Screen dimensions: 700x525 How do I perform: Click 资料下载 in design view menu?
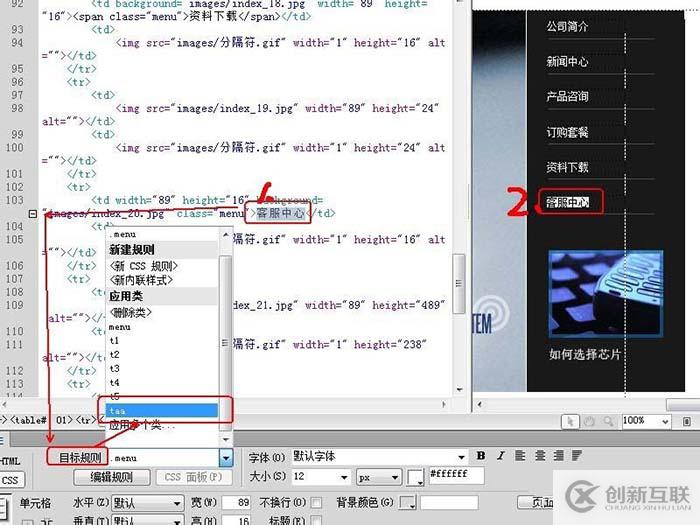coord(567,167)
